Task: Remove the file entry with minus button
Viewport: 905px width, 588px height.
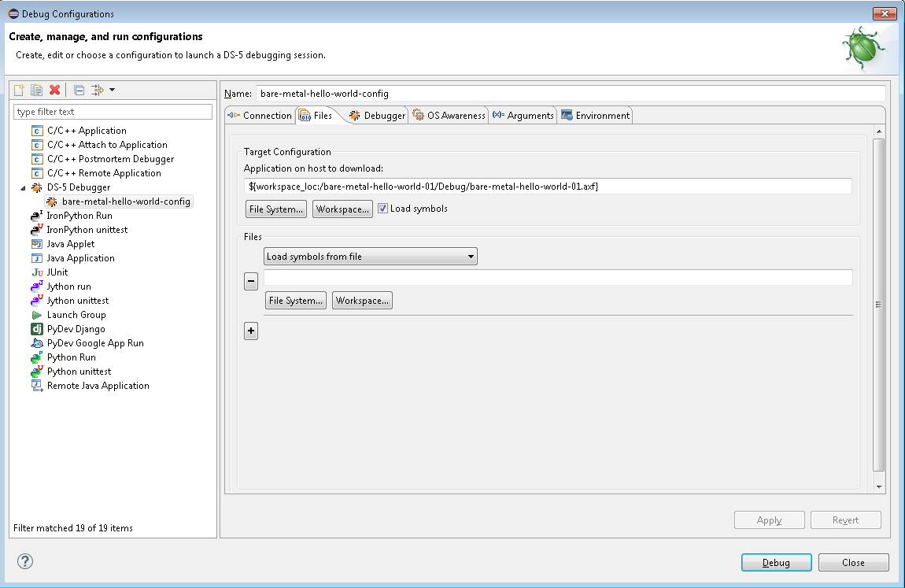Action: pos(251,281)
